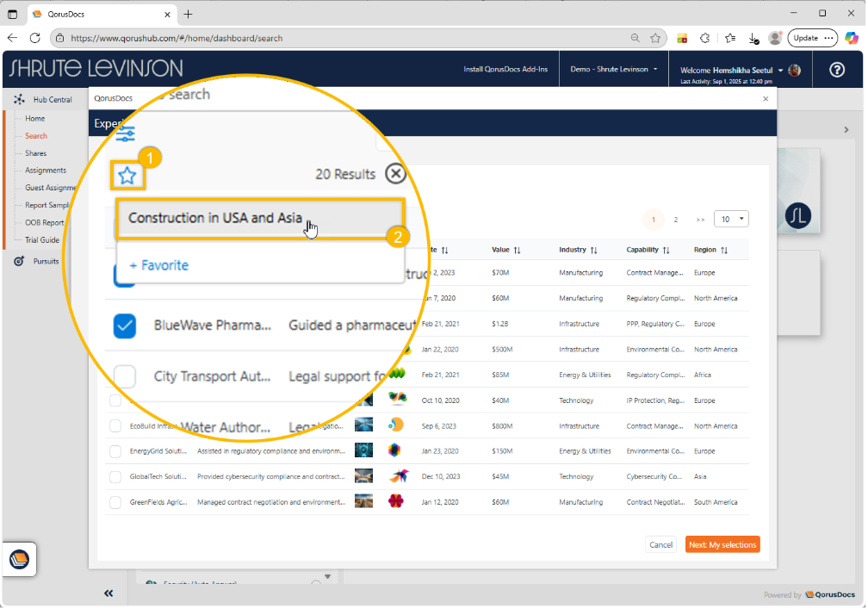
Task: Expand the Demo - Shrute Levinson dropdown
Action: point(614,70)
